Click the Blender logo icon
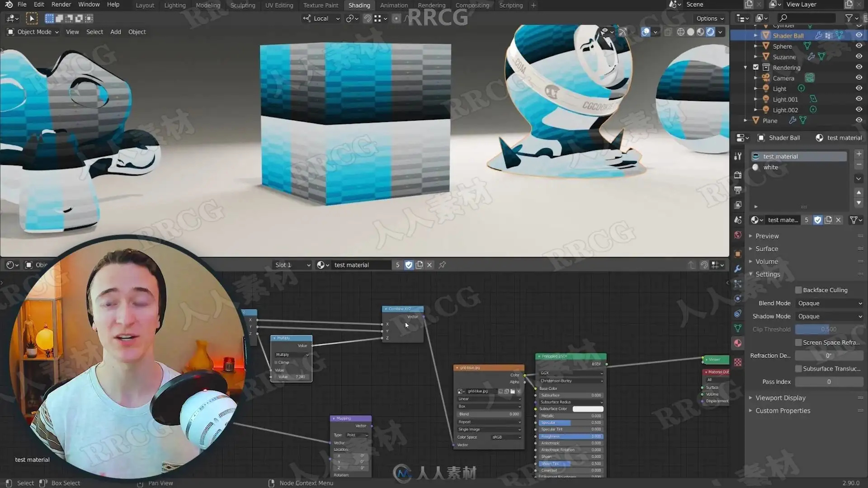This screenshot has width=868, height=488. (9, 5)
